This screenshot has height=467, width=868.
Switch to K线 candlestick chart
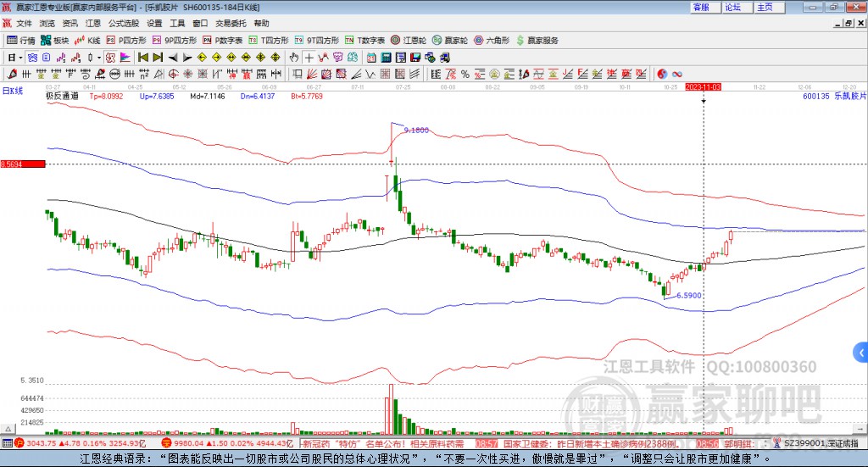click(x=87, y=41)
